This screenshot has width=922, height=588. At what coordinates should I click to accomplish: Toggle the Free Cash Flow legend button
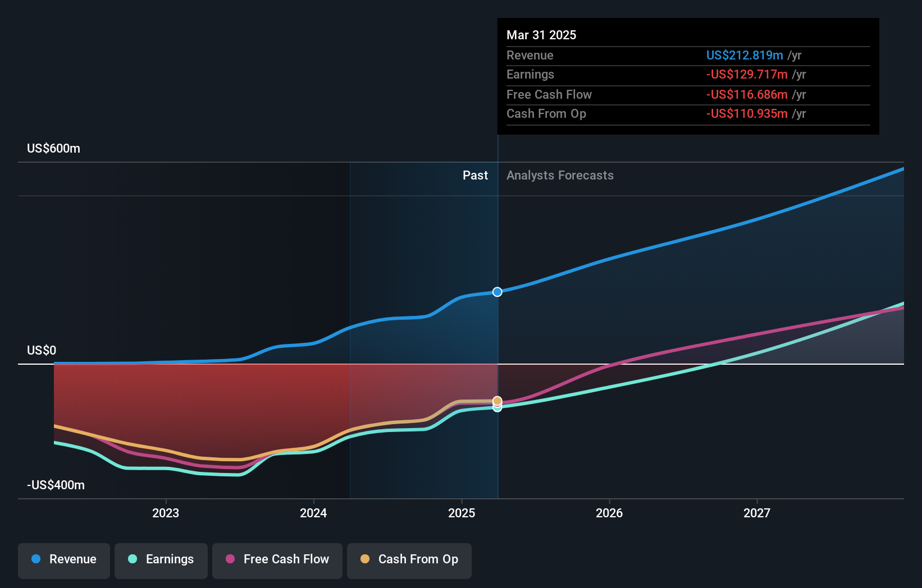[x=277, y=561]
